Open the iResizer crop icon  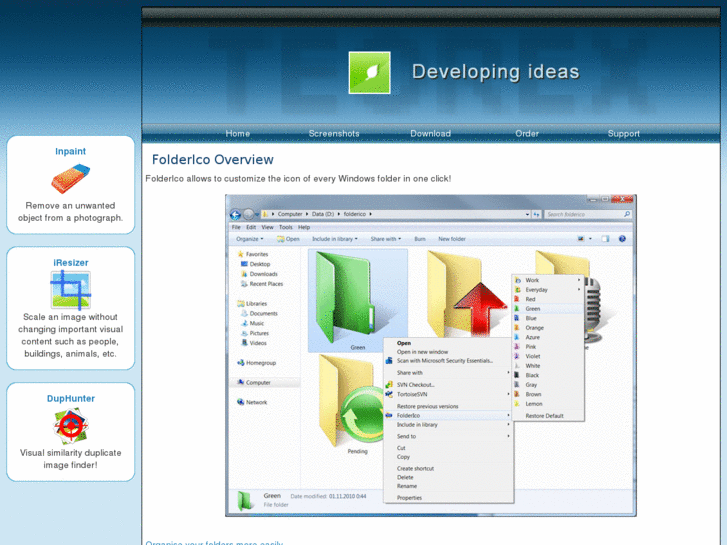[x=70, y=290]
